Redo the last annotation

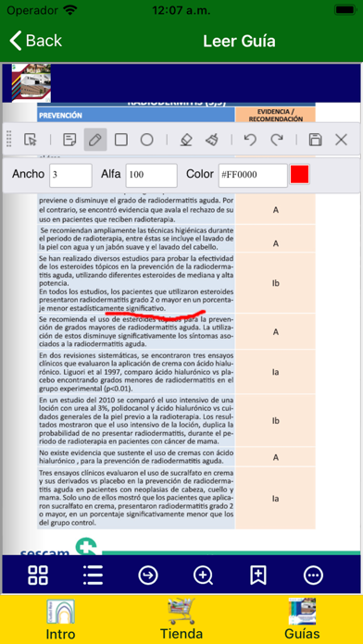point(277,140)
